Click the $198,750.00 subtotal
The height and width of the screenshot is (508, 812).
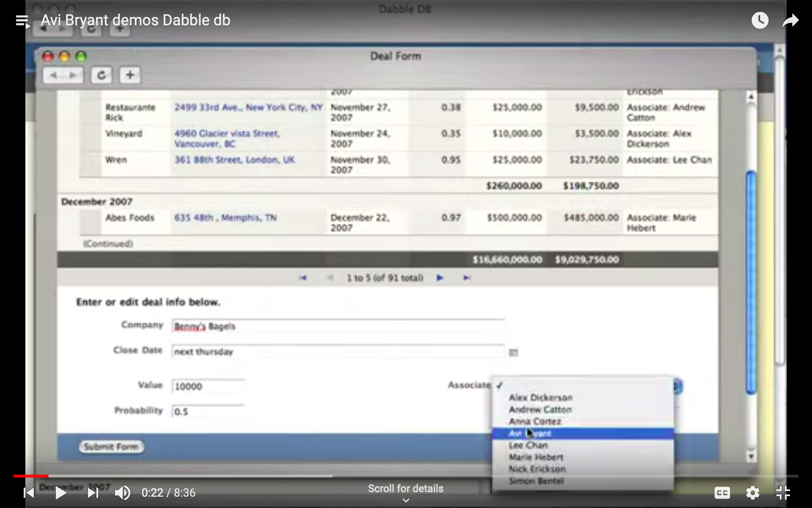point(590,186)
